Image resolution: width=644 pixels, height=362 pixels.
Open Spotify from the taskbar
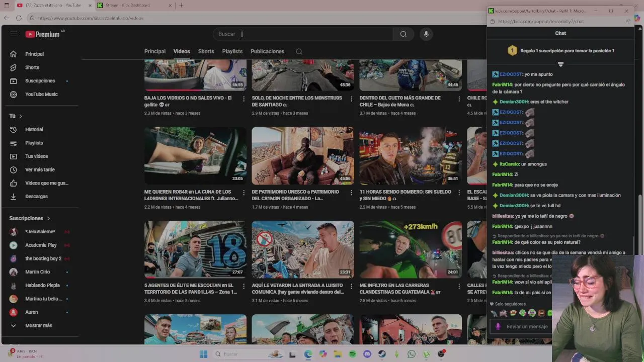(x=352, y=354)
